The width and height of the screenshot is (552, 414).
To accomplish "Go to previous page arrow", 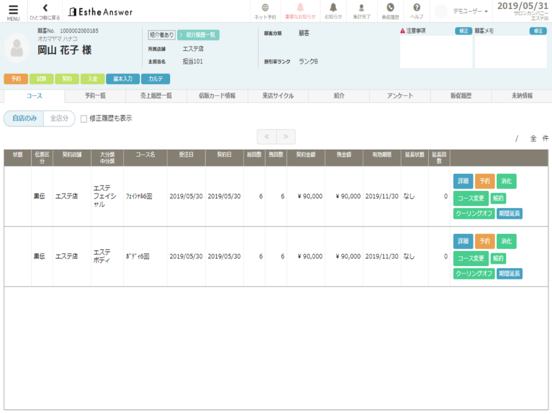I will [x=267, y=137].
